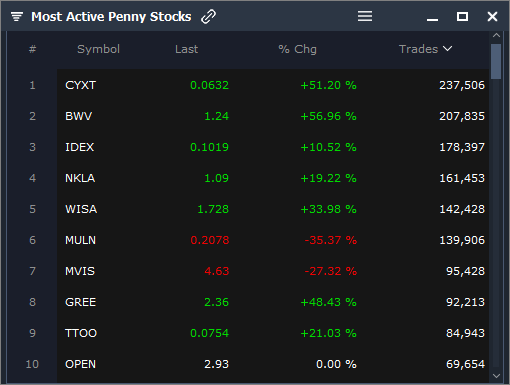Viewport: 510px width, 385px height.
Task: Click the +19.22 % change value
Action: click(328, 178)
